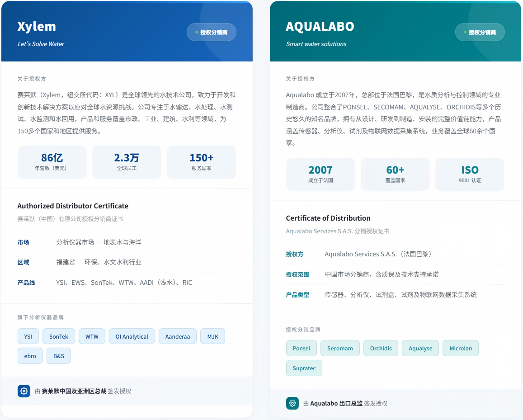Click the Aqualabo 出口总监 signer text
Image resolution: width=523 pixels, height=420 pixels.
pos(336,403)
